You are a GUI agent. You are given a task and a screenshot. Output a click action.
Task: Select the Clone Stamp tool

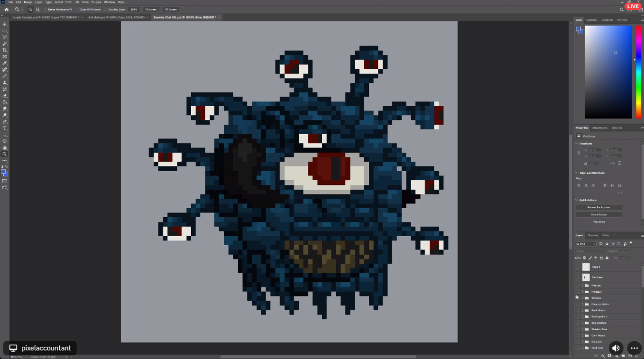click(x=5, y=83)
